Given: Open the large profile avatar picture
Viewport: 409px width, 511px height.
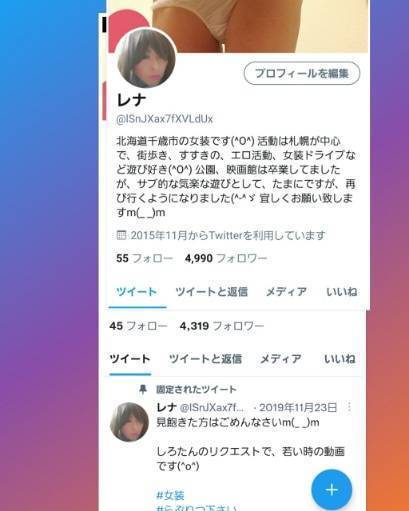Looking at the screenshot, I should [x=147, y=58].
